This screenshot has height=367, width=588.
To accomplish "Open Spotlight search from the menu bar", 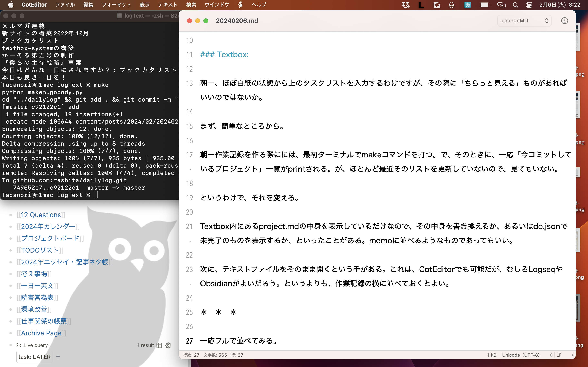I will point(516,5).
